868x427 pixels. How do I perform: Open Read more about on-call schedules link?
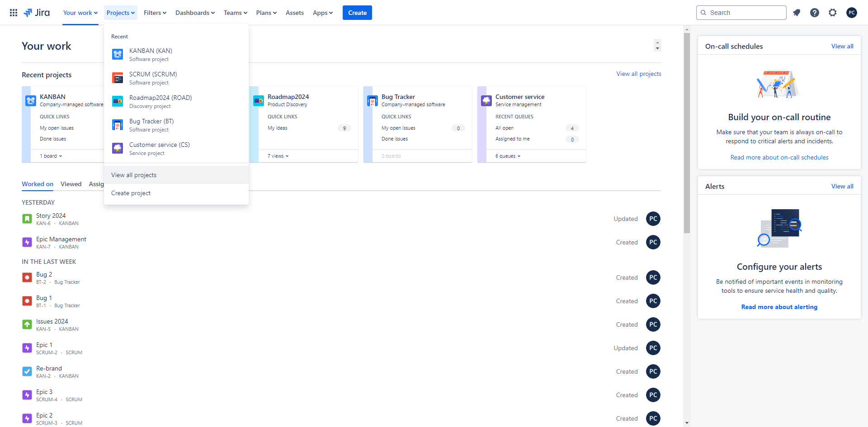pos(779,157)
